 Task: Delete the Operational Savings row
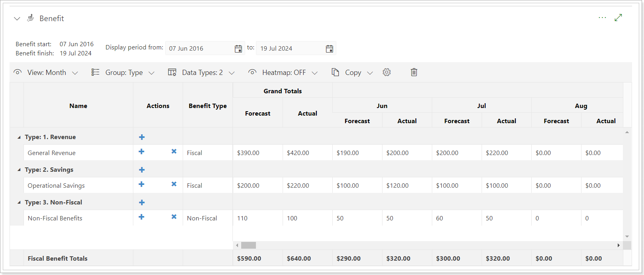(174, 184)
